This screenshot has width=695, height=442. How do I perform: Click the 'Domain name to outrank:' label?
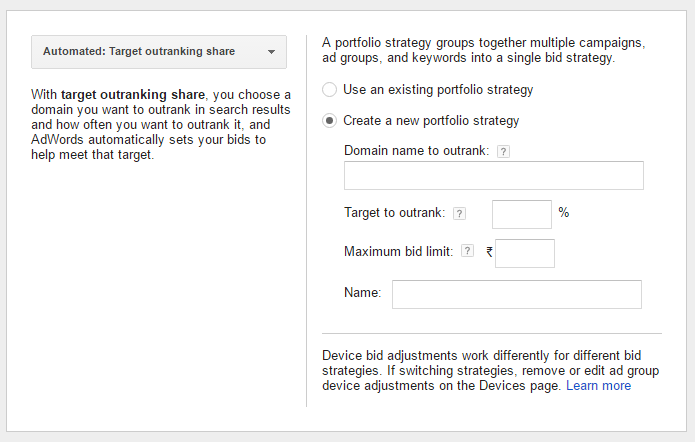[x=417, y=151]
